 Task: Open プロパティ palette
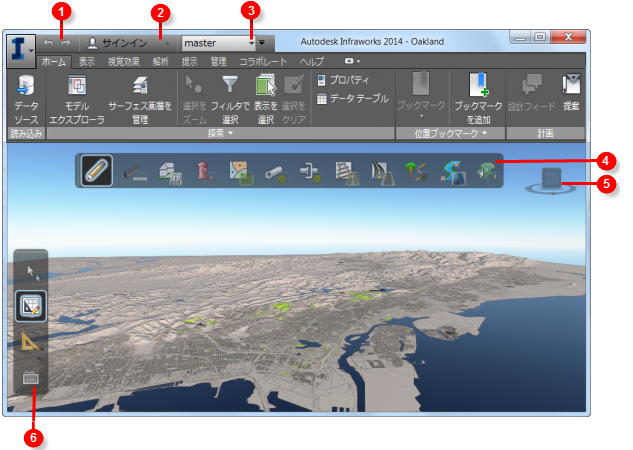(343, 80)
